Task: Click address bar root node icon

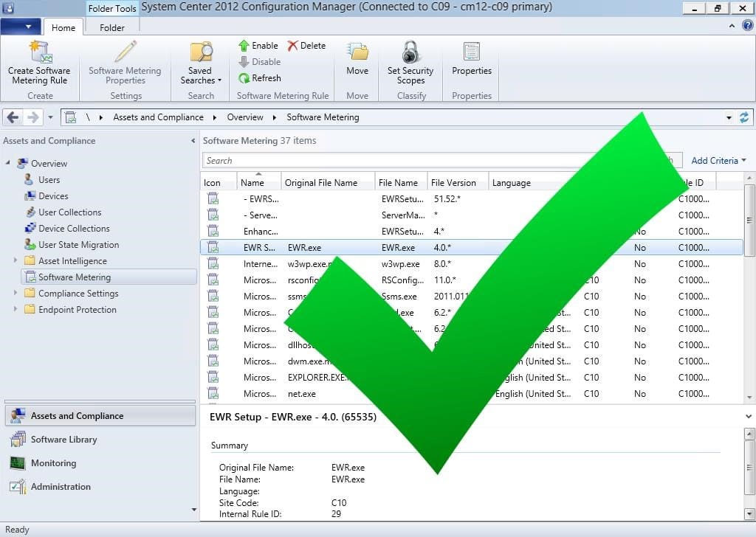Action: coord(71,117)
